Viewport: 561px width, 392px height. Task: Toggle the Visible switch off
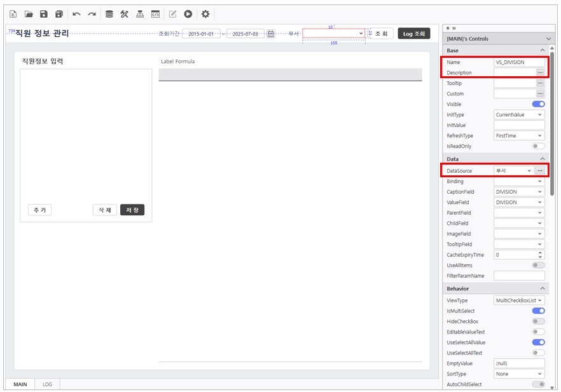(x=538, y=104)
